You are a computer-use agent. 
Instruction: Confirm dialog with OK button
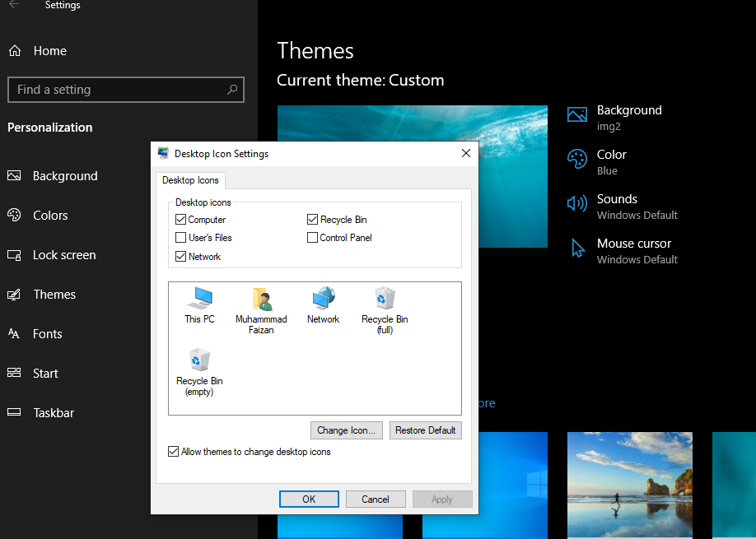[x=309, y=499]
